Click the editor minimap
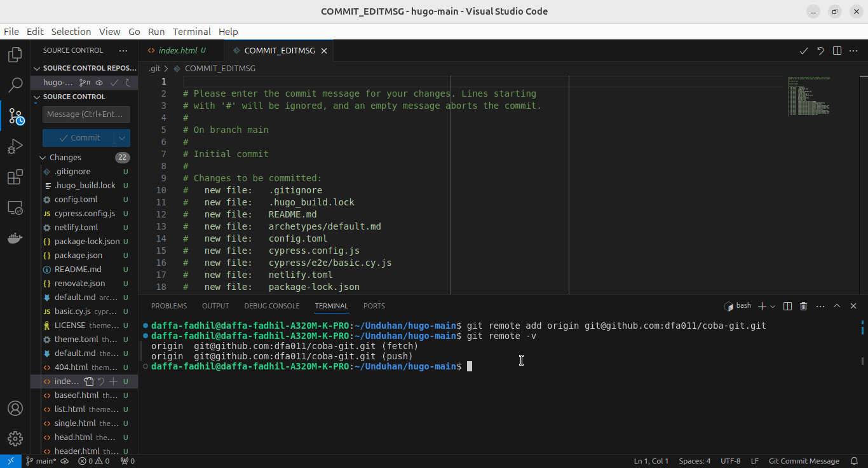Viewport: 868px width, 468px height. tap(810, 95)
